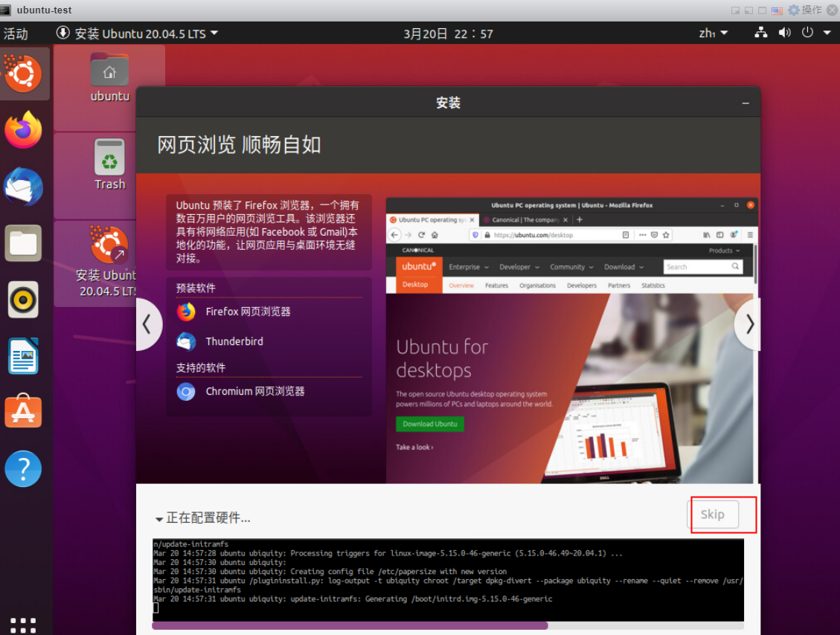Screen dimensions: 840x635
Task: Expand Download menu in Firefox screenshot
Action: click(623, 267)
